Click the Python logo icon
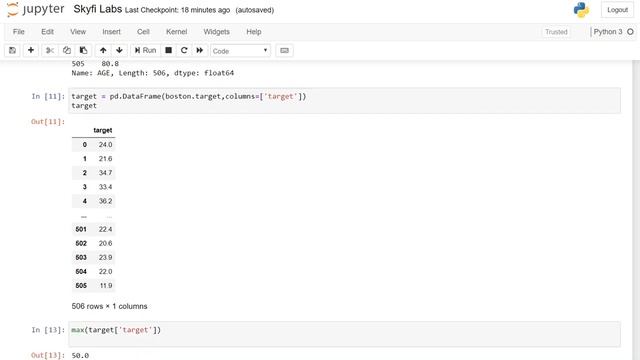Screen dimensions: 640x360 581,10
